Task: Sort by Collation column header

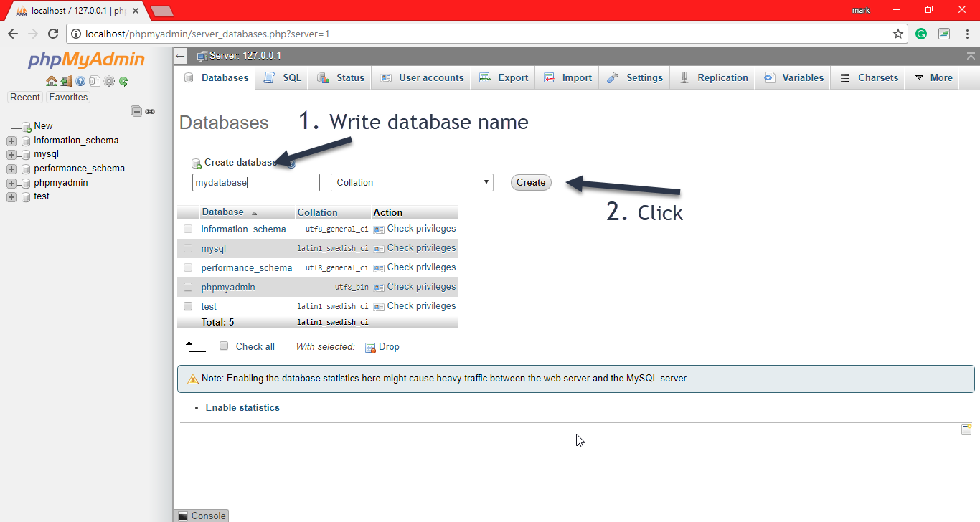Action: click(x=317, y=212)
